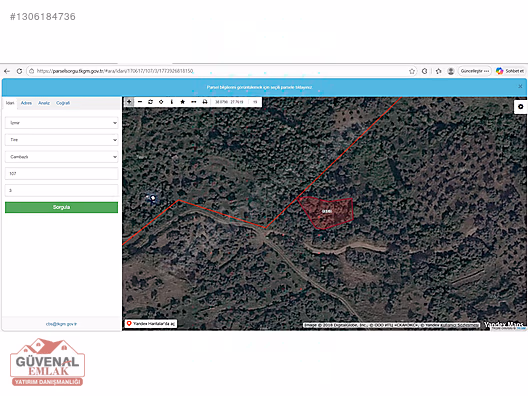528x396 pixels.
Task: Click the zoom out minus tool
Action: click(140, 102)
